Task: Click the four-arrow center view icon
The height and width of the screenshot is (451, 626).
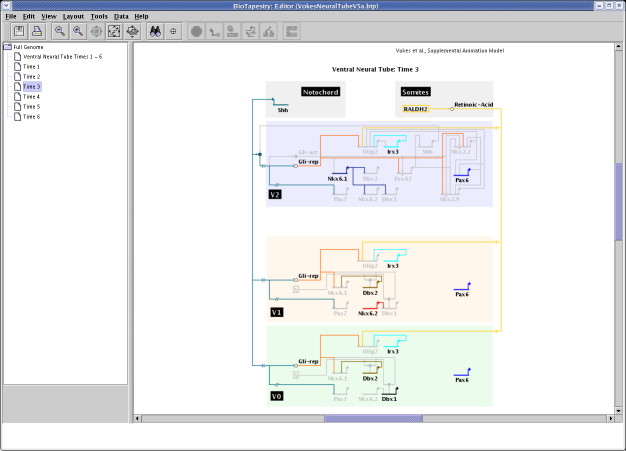Action: coord(132,31)
